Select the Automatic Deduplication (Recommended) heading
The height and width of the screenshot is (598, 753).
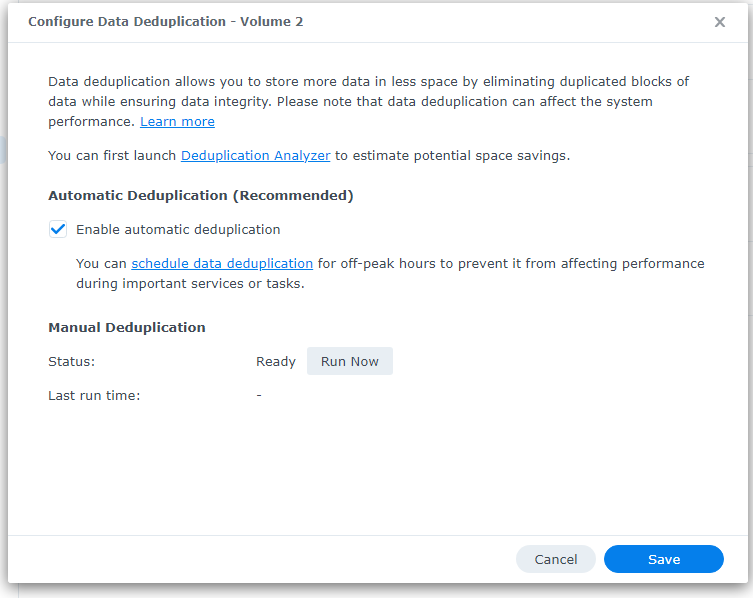point(201,195)
